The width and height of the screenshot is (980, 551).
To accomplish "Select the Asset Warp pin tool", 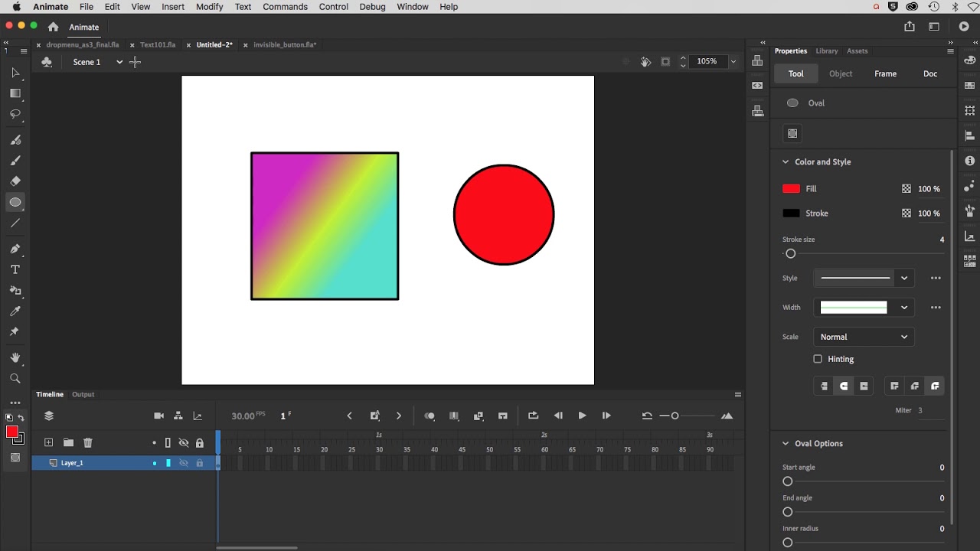I will point(15,332).
